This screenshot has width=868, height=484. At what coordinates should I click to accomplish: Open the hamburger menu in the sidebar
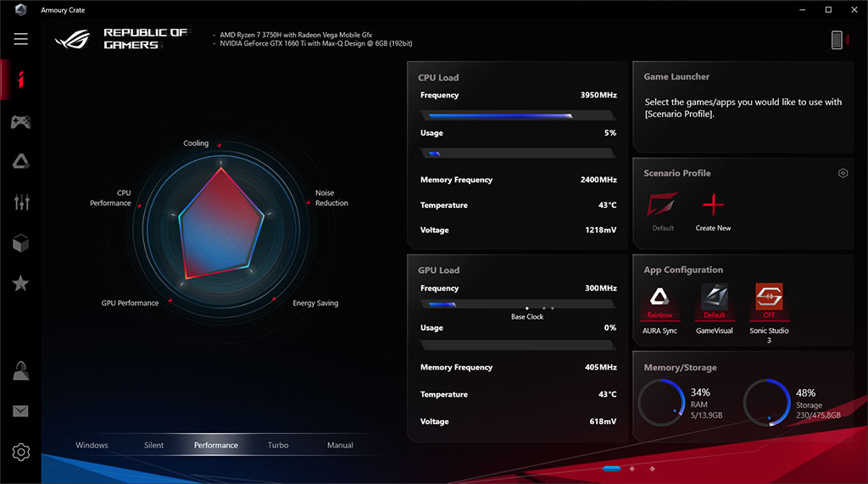point(21,39)
